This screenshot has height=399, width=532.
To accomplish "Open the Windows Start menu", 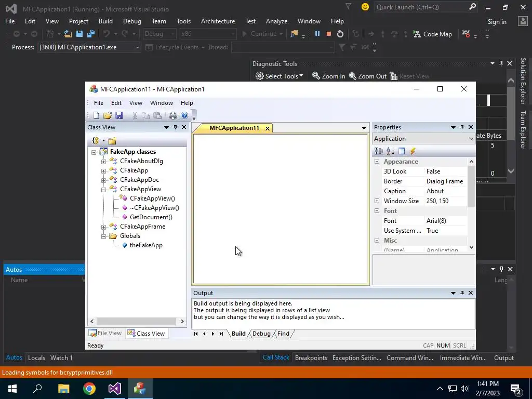I will click(12, 389).
